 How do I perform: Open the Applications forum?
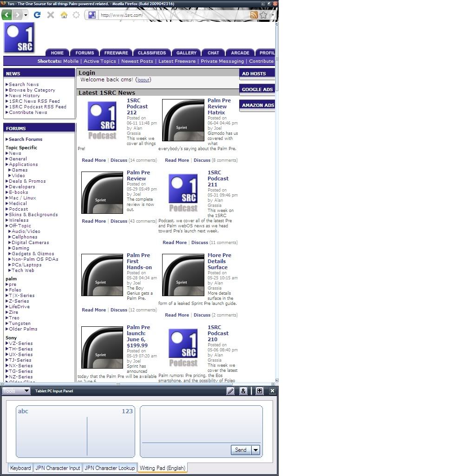[x=23, y=164]
